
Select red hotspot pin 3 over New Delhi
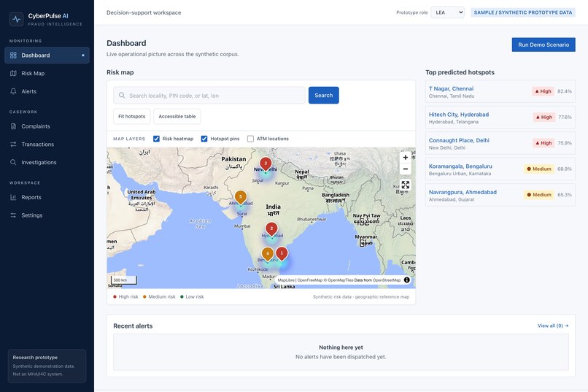[x=266, y=164]
